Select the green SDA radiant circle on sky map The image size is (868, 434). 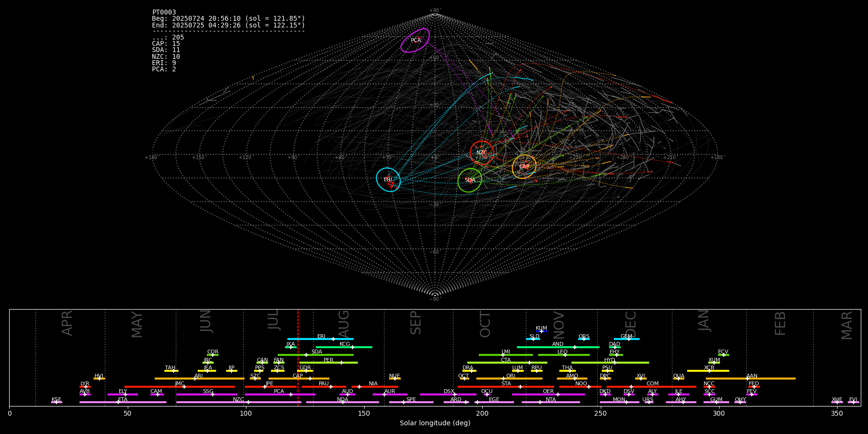(470, 180)
